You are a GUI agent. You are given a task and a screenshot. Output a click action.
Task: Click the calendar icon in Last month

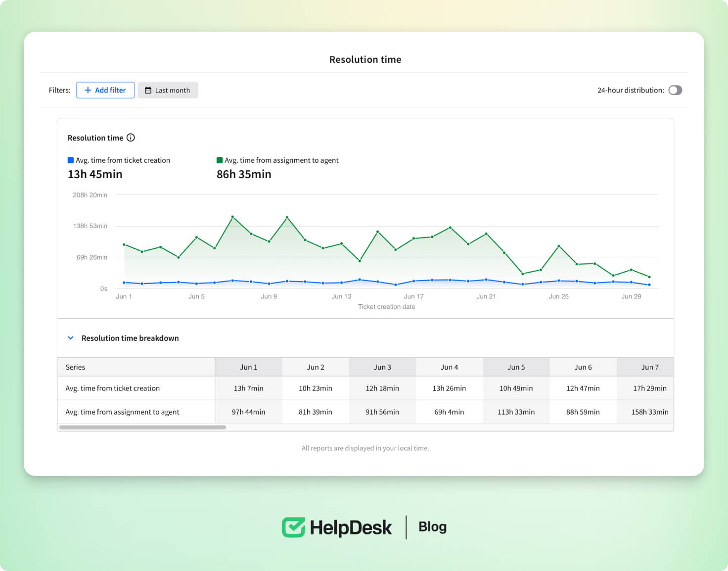point(148,90)
